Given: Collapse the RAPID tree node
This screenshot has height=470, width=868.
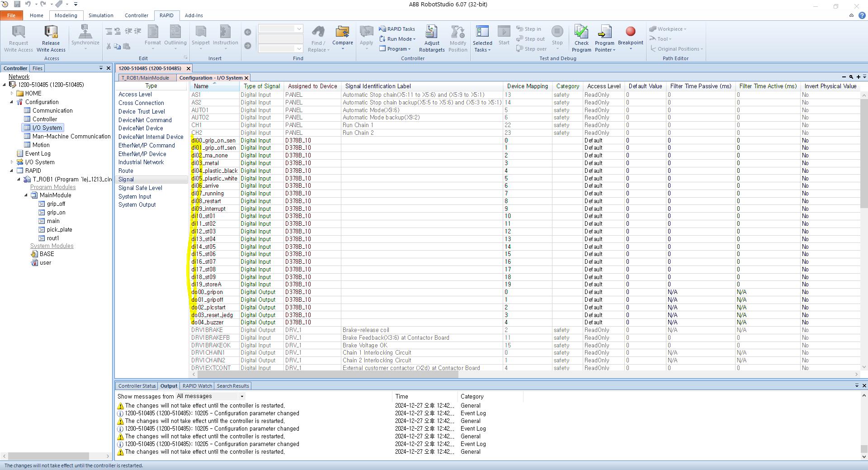Looking at the screenshot, I should click(x=11, y=171).
